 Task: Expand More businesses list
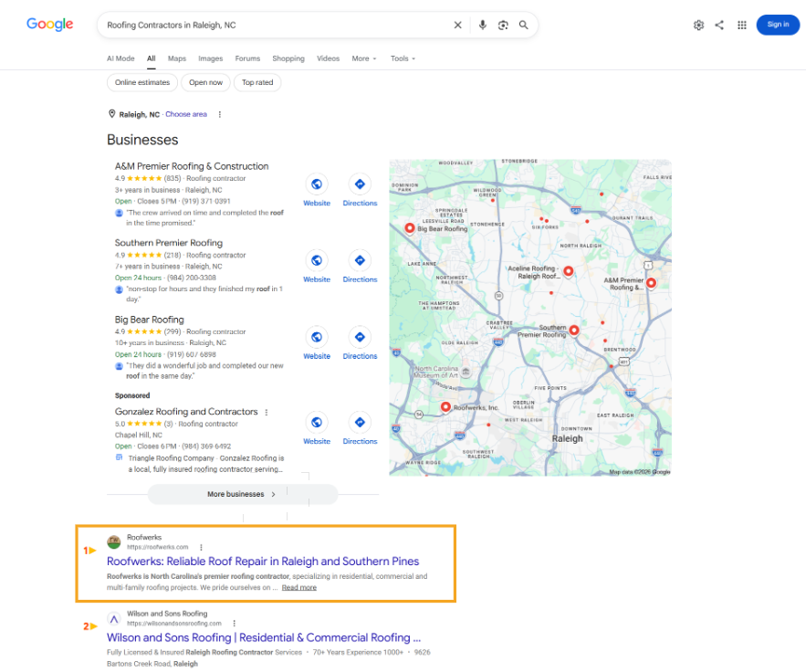(242, 494)
